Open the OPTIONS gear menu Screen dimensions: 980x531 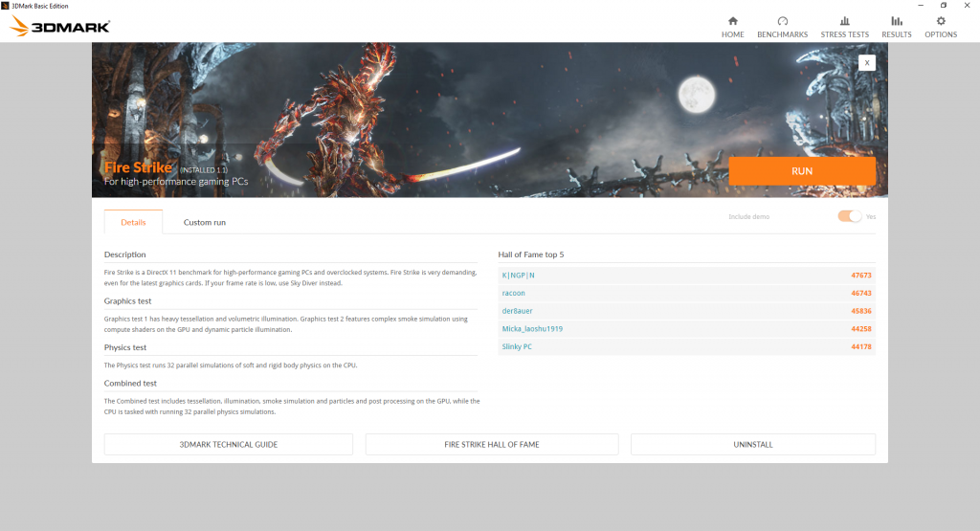941,28
